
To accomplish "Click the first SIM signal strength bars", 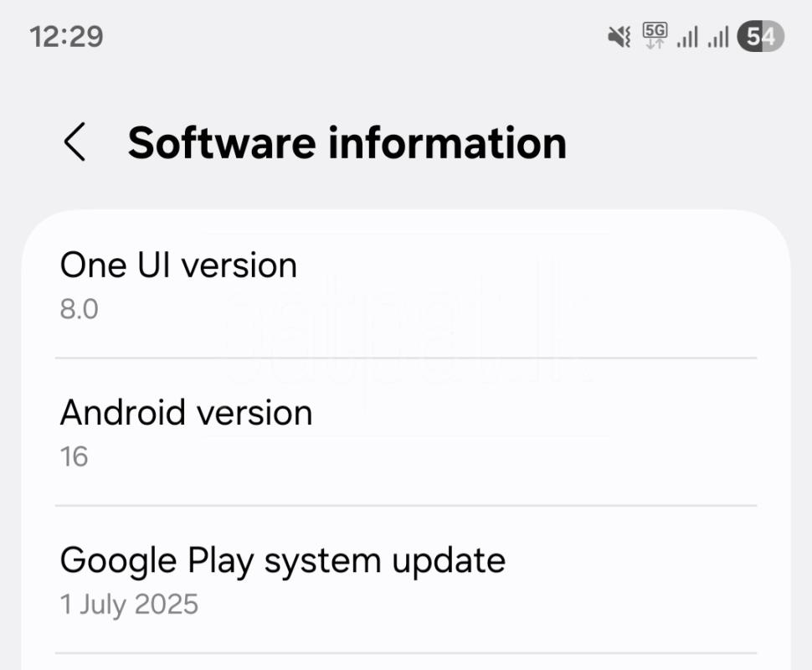I will click(x=687, y=37).
